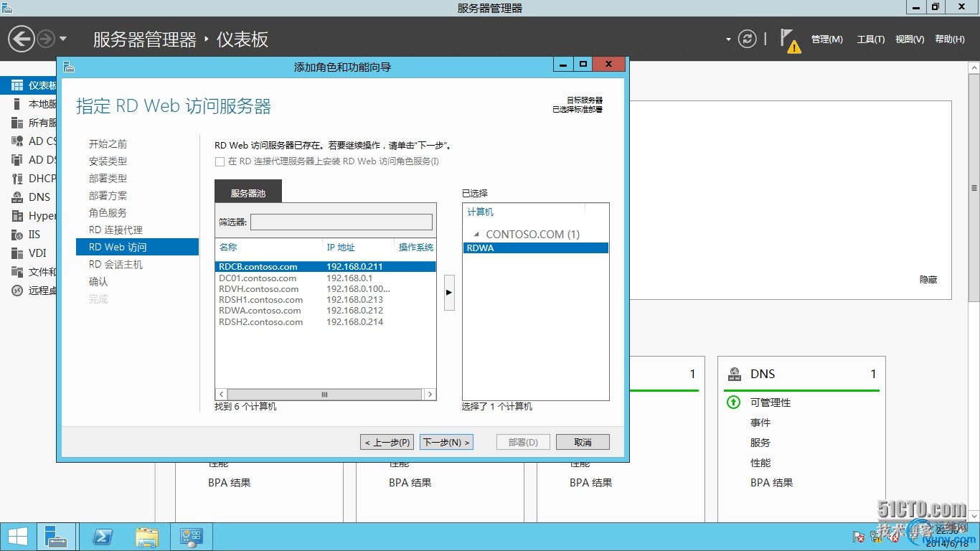The image size is (980, 551).
Task: Click the 下一步(N) next button
Action: pos(446,442)
